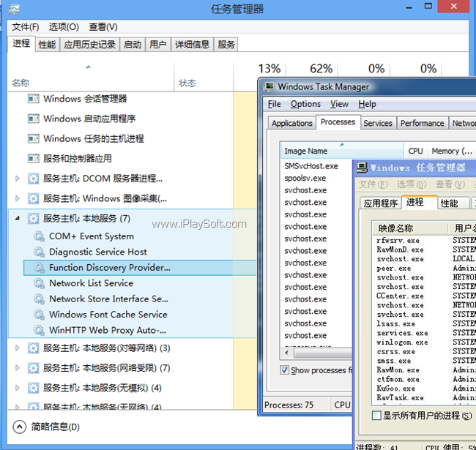The height and width of the screenshot is (450, 476).
Task: Click 简略信息(D) to show fewer details
Action: click(55, 427)
